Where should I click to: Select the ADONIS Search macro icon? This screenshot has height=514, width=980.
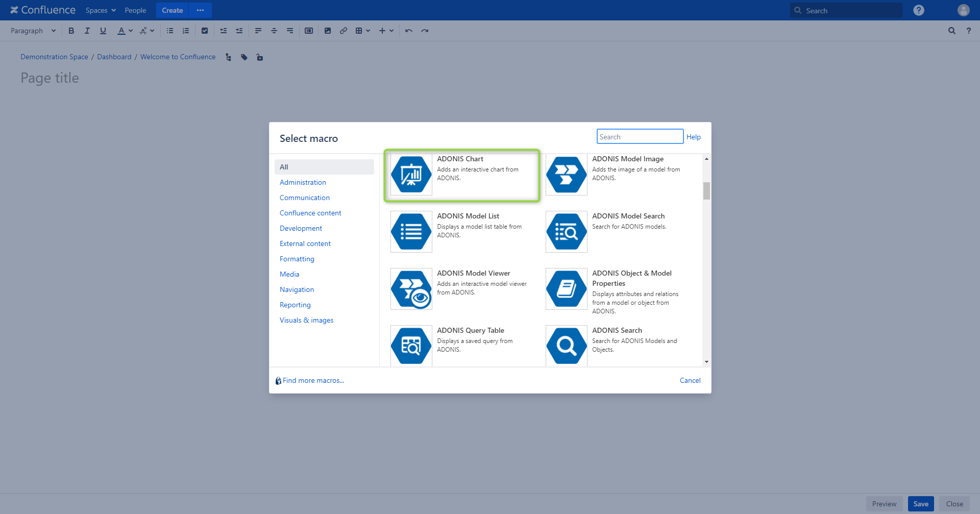click(567, 346)
